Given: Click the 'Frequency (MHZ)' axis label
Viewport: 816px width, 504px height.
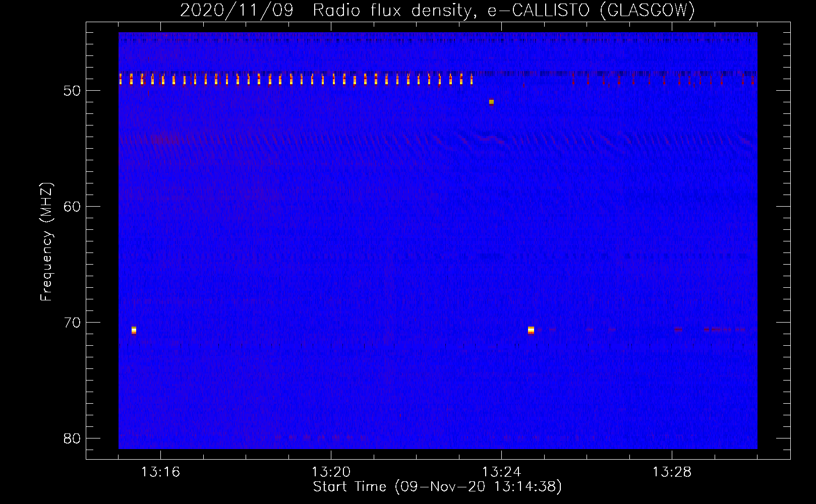Looking at the screenshot, I should coord(46,242).
